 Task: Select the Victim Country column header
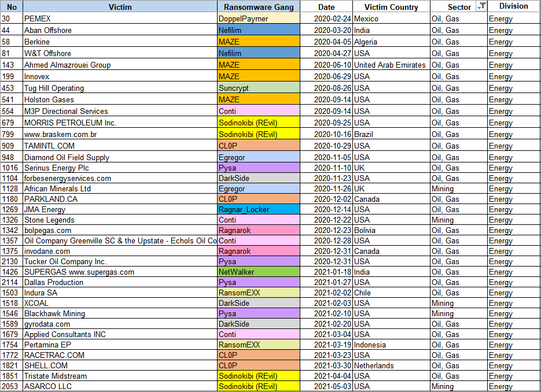391,6
